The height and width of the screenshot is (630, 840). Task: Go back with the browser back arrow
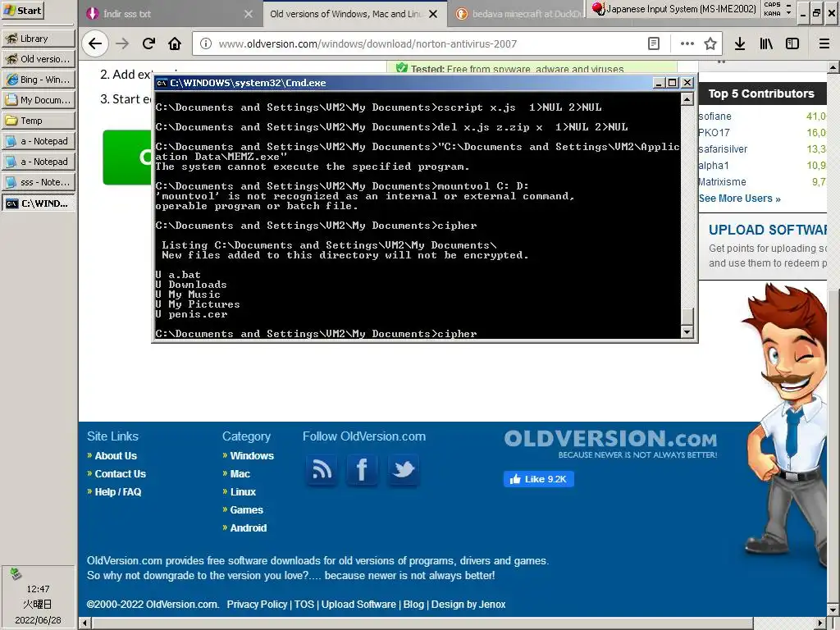click(95, 44)
